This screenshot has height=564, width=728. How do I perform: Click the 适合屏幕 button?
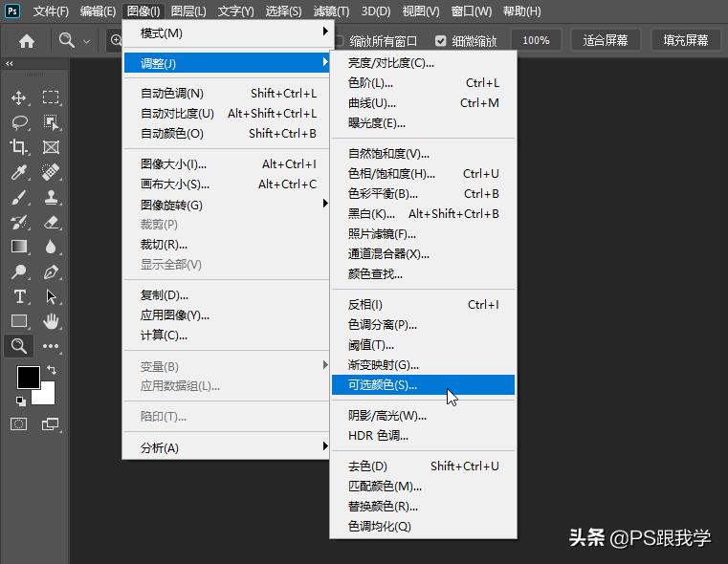(x=605, y=41)
